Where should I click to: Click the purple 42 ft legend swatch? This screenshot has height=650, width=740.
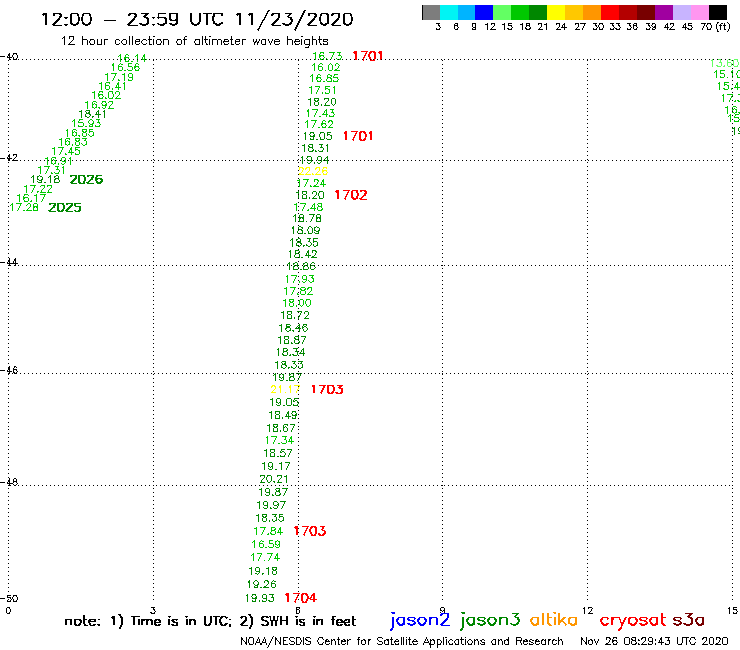[664, 12]
